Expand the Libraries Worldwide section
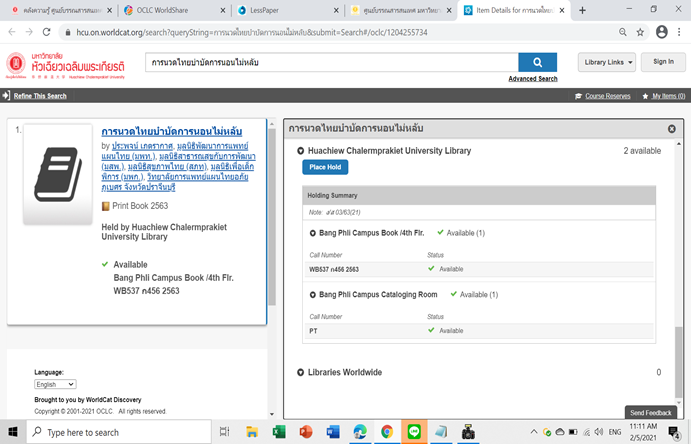 tap(301, 373)
